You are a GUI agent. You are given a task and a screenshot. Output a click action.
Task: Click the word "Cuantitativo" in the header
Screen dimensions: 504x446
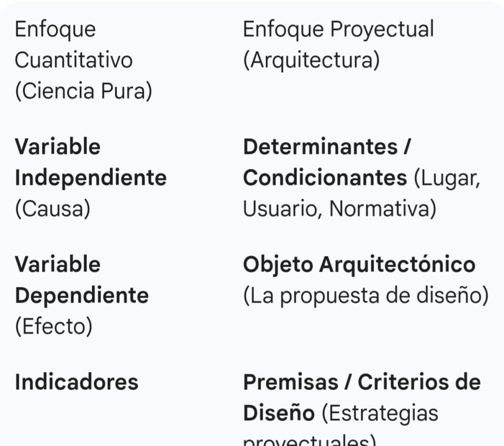tap(73, 61)
